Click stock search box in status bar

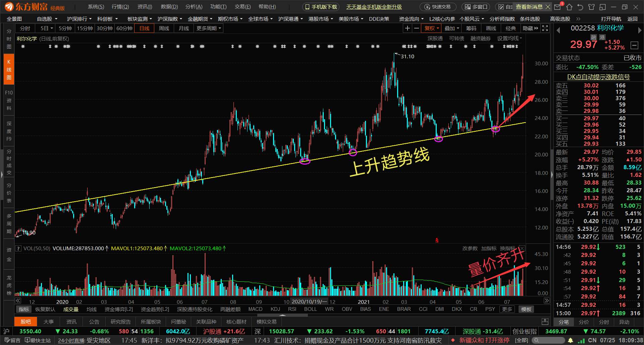[x=548, y=340]
